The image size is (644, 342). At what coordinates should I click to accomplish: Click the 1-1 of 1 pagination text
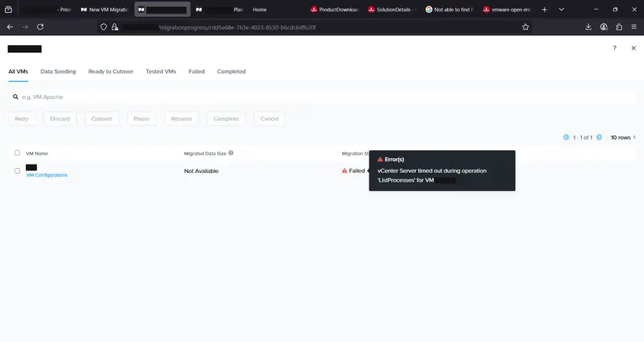(x=582, y=137)
